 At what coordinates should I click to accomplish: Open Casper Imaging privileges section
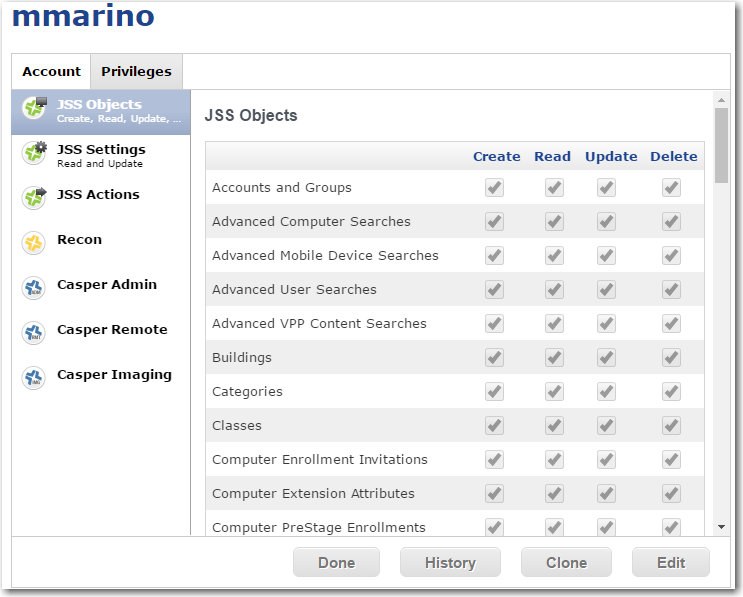click(101, 378)
